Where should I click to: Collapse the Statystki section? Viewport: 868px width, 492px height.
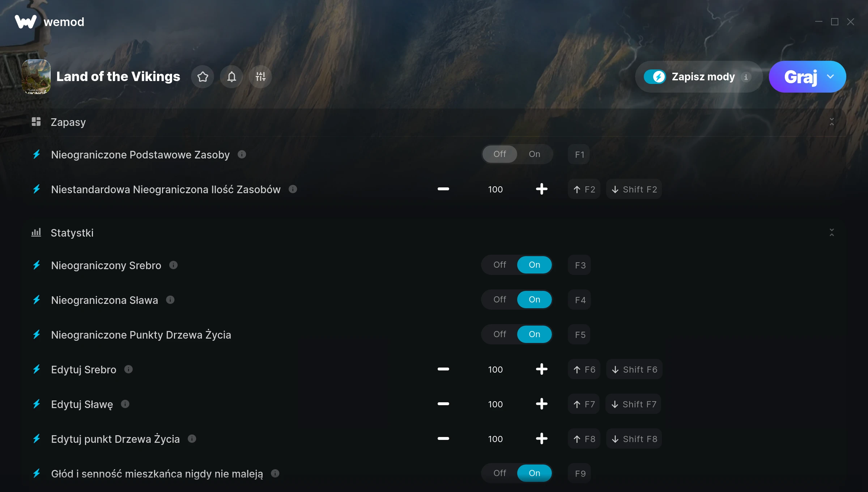832,232
